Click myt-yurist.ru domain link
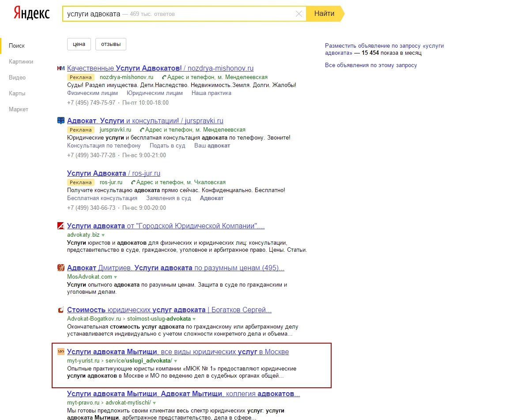Viewport: 510px width, 420px height. (x=83, y=361)
